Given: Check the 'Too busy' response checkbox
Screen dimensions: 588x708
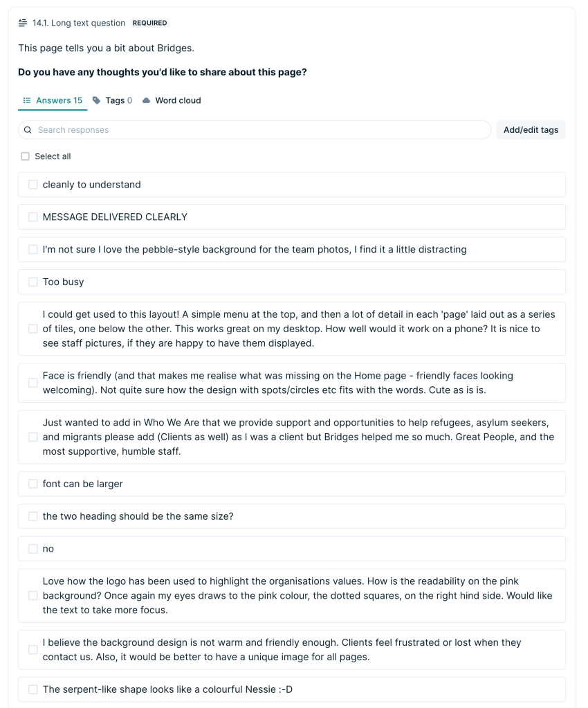Looking at the screenshot, I should point(33,282).
